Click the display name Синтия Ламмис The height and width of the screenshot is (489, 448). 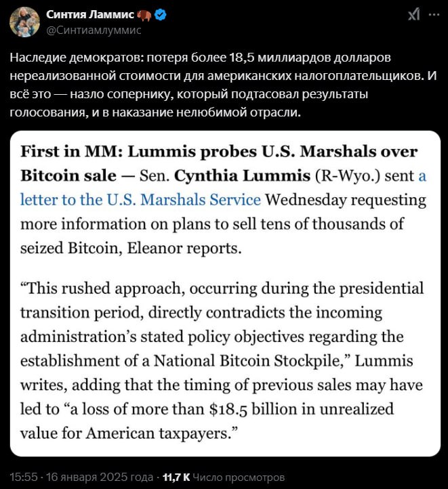tap(90, 14)
